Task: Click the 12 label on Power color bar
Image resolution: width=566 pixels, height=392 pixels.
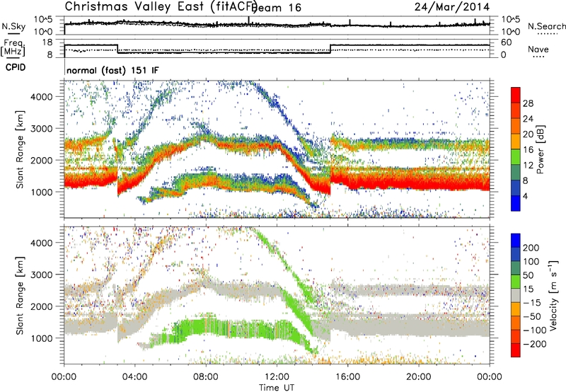Action: 528,166
